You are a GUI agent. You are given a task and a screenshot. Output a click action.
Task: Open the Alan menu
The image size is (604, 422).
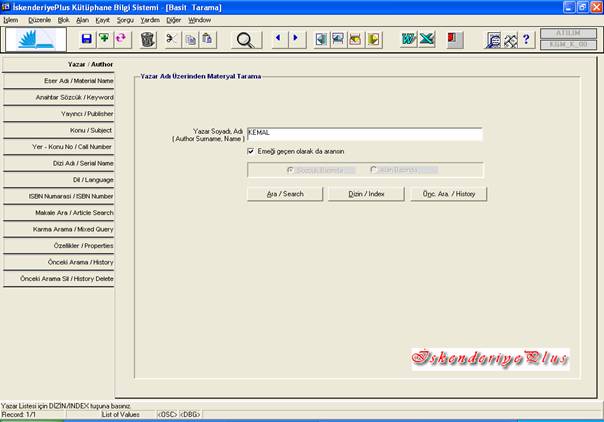(82, 20)
